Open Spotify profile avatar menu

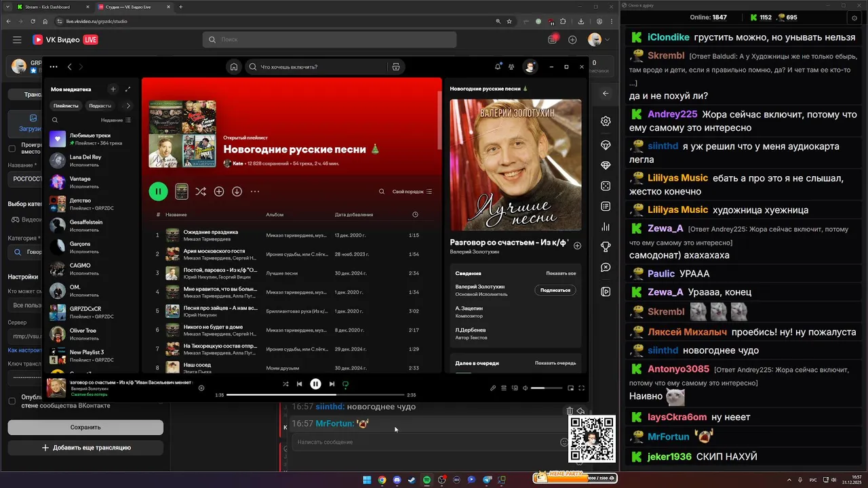530,66
